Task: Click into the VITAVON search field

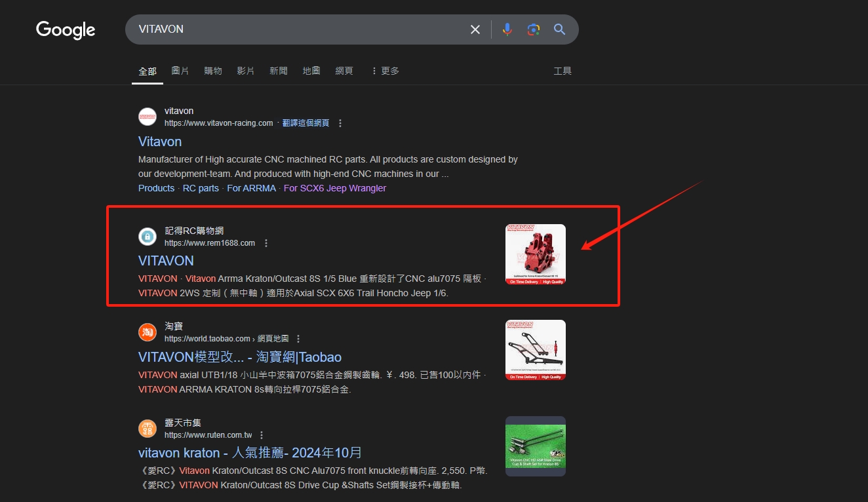Action: click(x=295, y=29)
